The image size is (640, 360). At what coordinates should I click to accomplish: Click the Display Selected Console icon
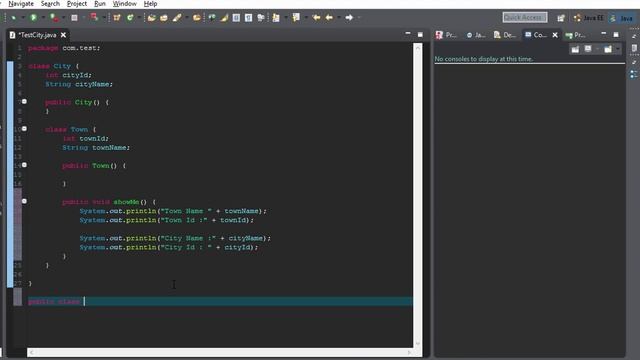coord(588,49)
